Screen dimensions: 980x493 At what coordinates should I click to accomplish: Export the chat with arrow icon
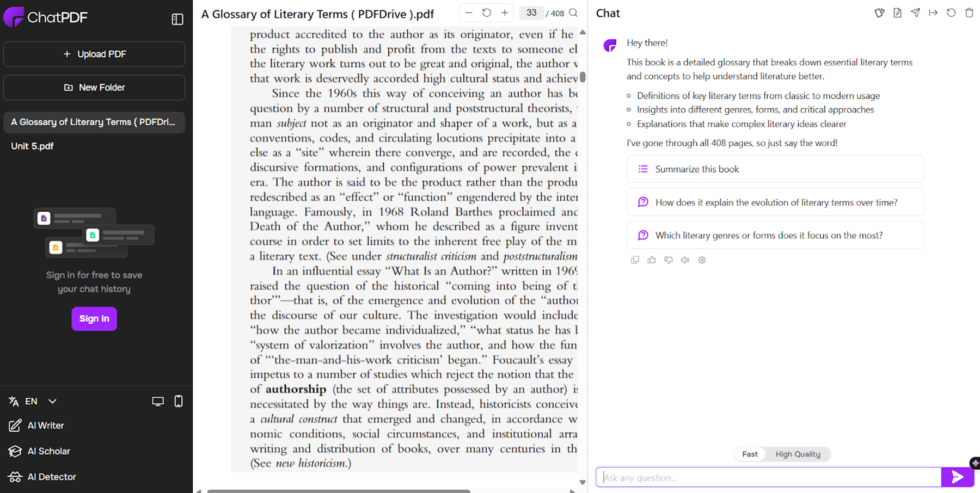tap(933, 13)
